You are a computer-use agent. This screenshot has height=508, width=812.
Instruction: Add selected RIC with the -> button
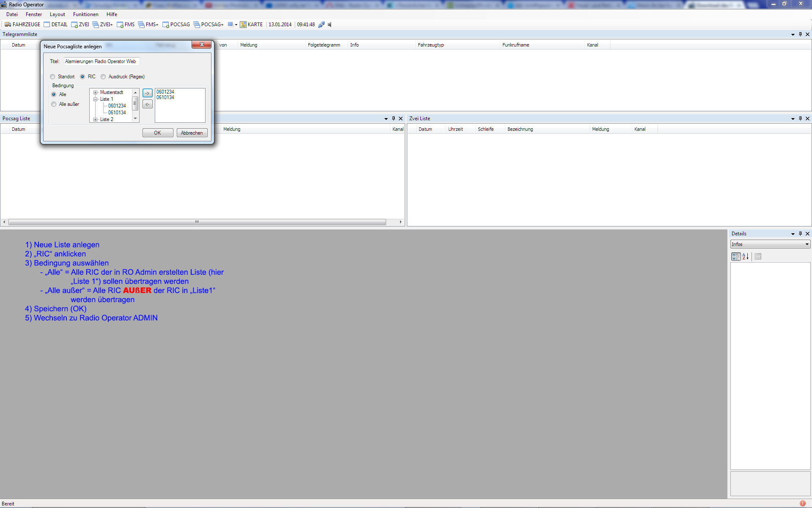tap(148, 93)
